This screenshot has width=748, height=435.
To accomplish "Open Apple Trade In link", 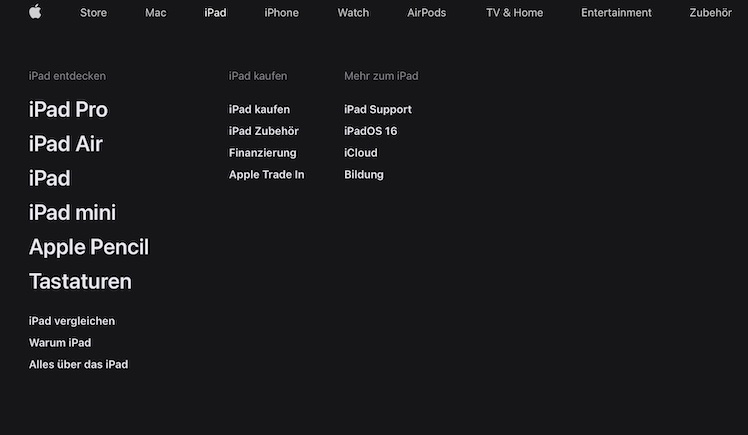I will (x=266, y=175).
